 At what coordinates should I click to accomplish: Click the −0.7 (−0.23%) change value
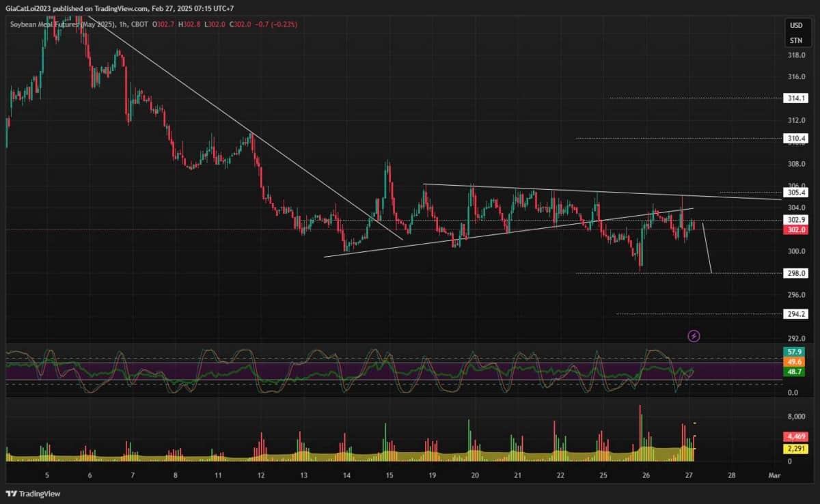tap(276, 25)
